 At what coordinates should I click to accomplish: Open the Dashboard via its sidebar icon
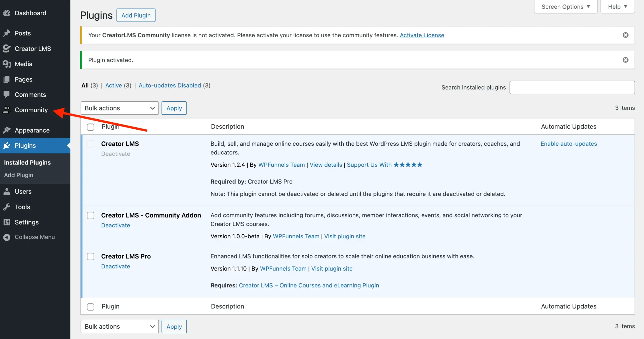pyautogui.click(x=7, y=13)
